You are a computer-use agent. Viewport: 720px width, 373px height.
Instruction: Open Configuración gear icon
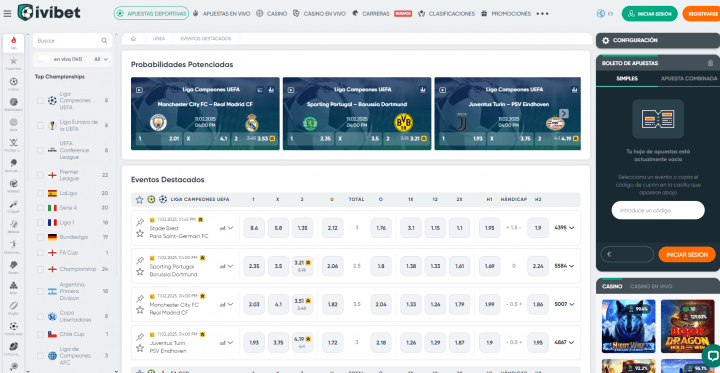[606, 40]
